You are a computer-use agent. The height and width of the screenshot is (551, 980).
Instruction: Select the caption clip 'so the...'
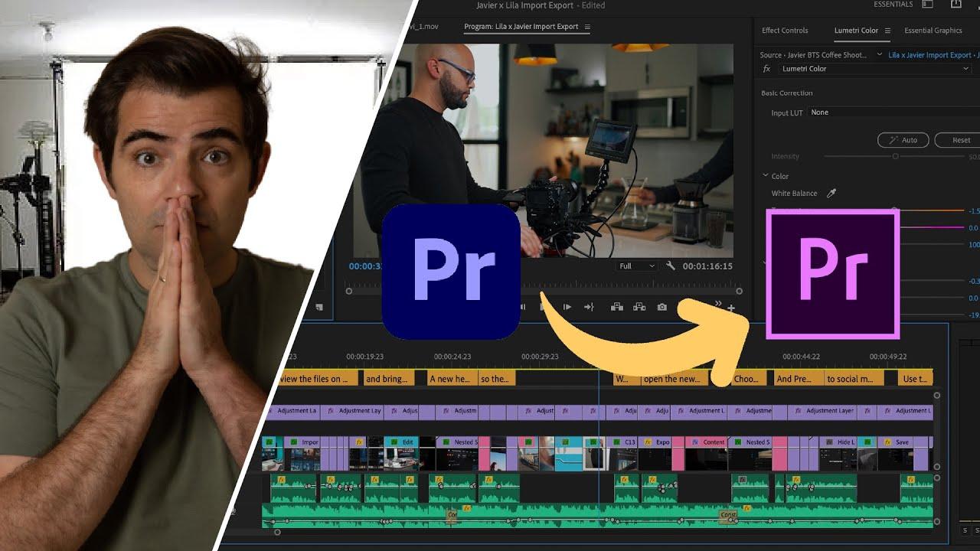pos(497,379)
